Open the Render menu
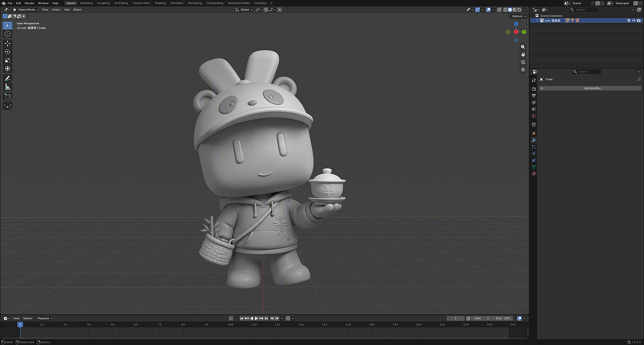Screen dimensions: 644x345 pyautogui.click(x=30, y=3)
